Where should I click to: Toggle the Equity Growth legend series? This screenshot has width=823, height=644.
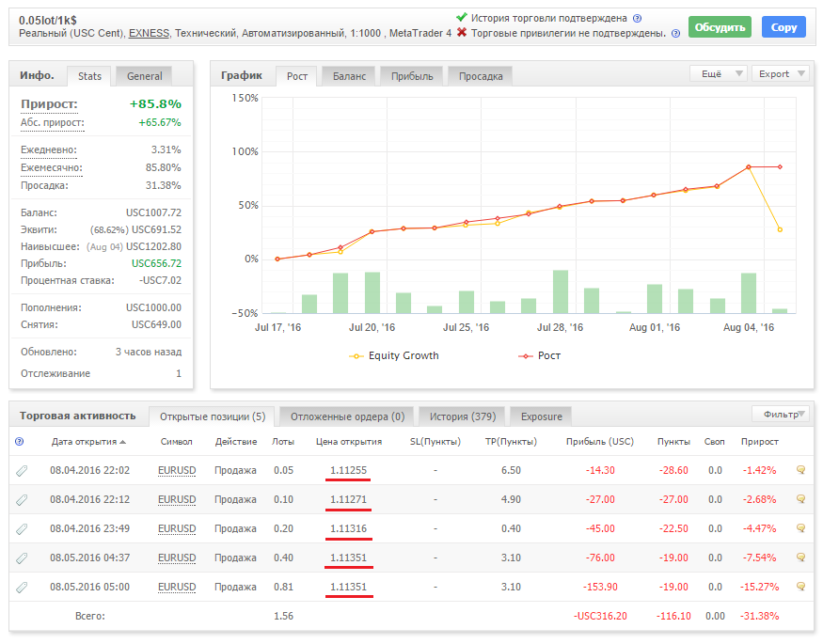coord(394,355)
